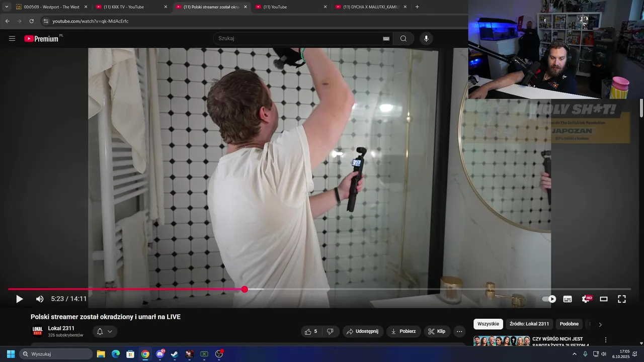
Task: Select the Wszystkie filter chip
Action: (488, 324)
